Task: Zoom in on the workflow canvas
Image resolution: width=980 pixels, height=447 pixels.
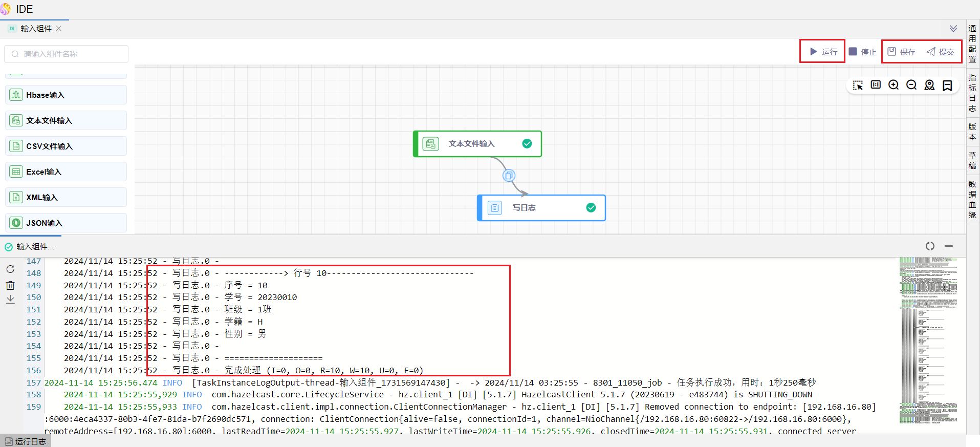Action: coord(894,85)
